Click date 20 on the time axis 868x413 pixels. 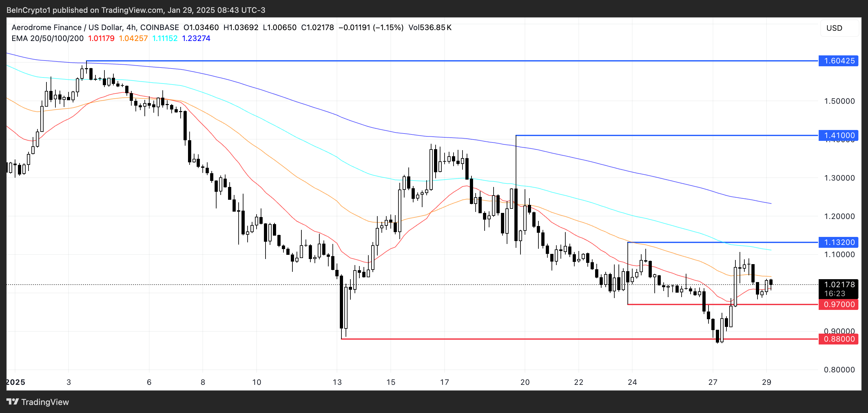(525, 382)
